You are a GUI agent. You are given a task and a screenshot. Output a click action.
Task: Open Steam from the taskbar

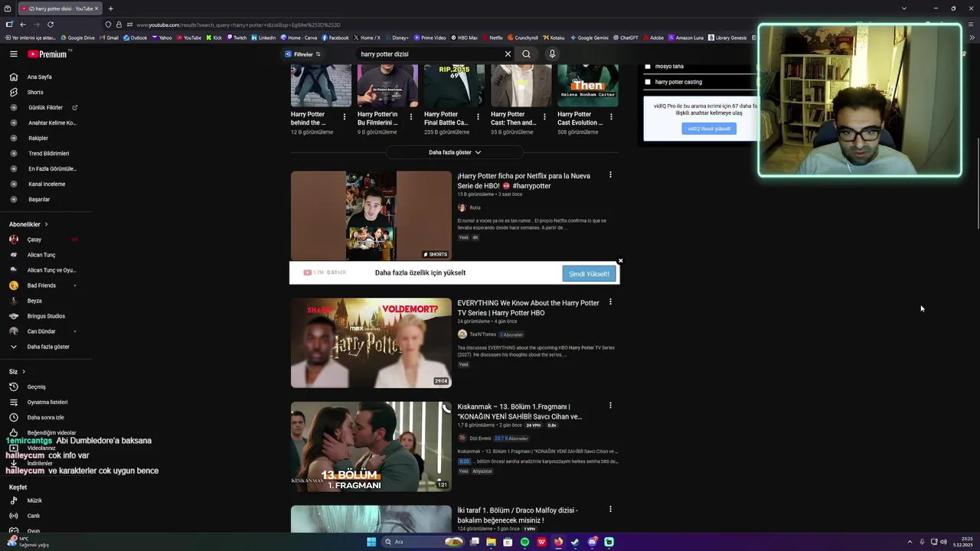[575, 542]
